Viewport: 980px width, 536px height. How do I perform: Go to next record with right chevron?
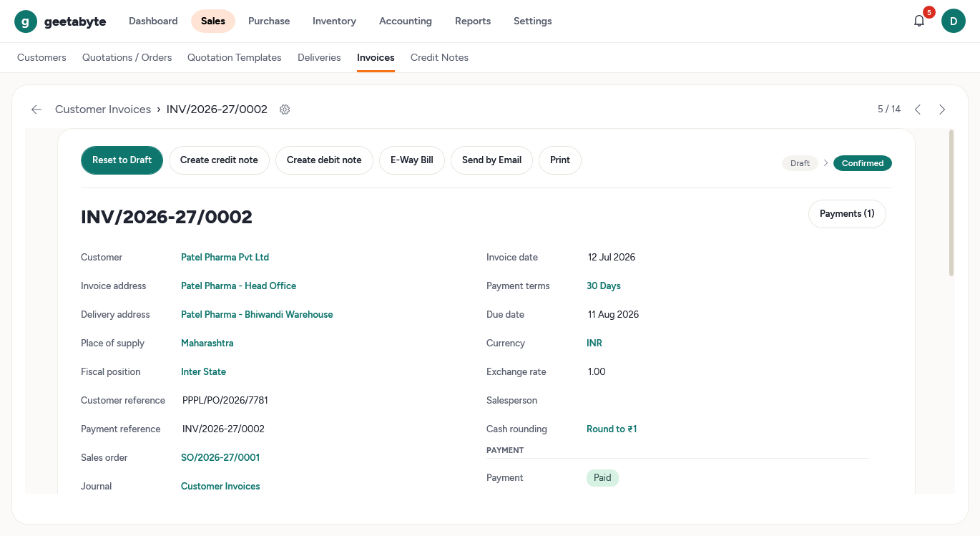tap(942, 109)
